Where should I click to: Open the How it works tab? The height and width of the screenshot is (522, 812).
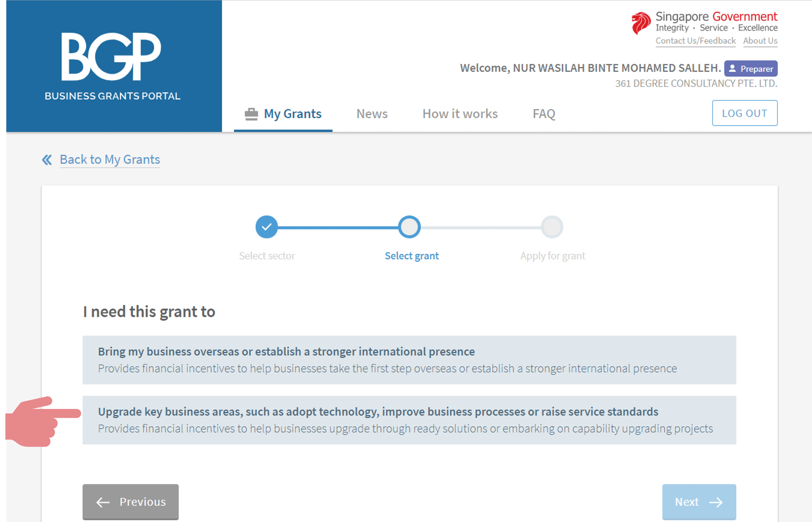point(460,114)
